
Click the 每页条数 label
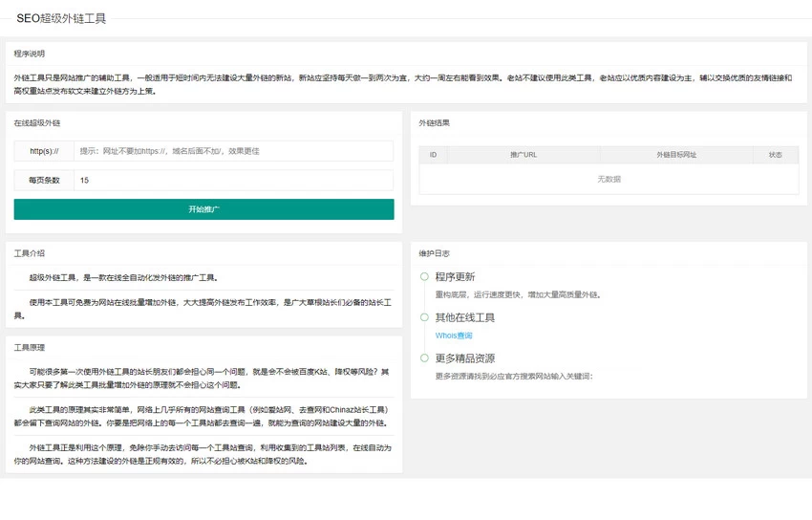[x=44, y=181]
